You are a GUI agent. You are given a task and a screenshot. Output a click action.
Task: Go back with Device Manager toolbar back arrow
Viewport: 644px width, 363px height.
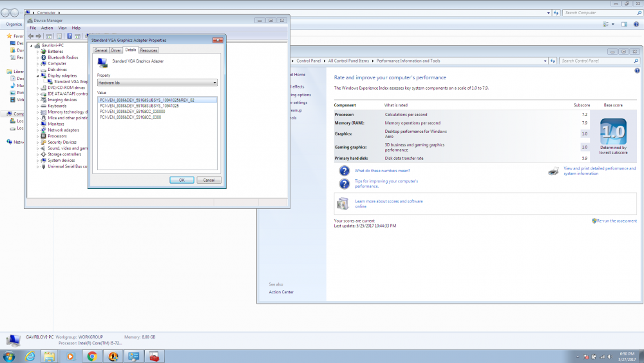click(x=31, y=36)
